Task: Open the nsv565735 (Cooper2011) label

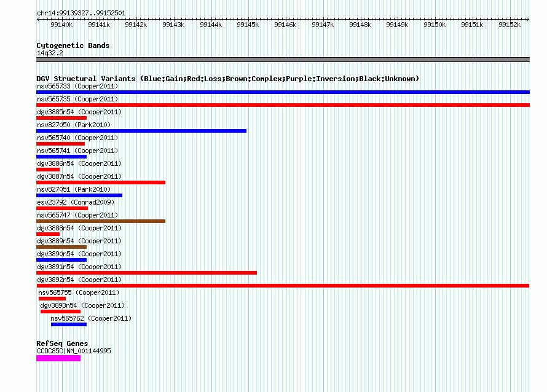Action: tap(77, 99)
